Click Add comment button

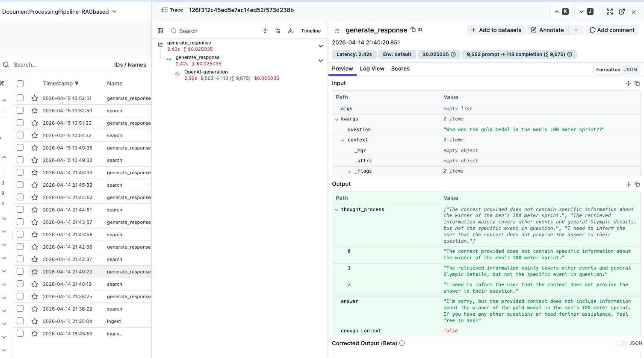pos(612,30)
